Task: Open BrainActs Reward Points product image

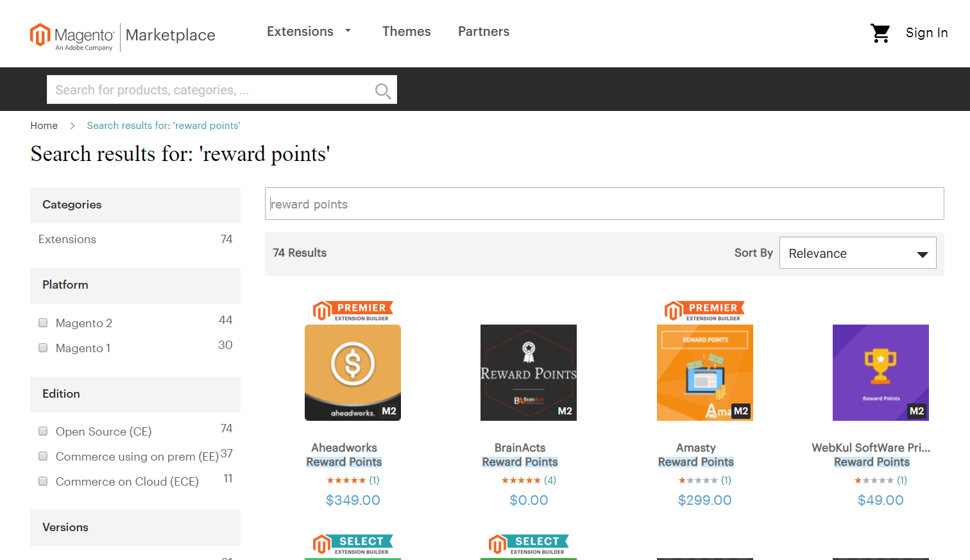Action: pyautogui.click(x=529, y=373)
